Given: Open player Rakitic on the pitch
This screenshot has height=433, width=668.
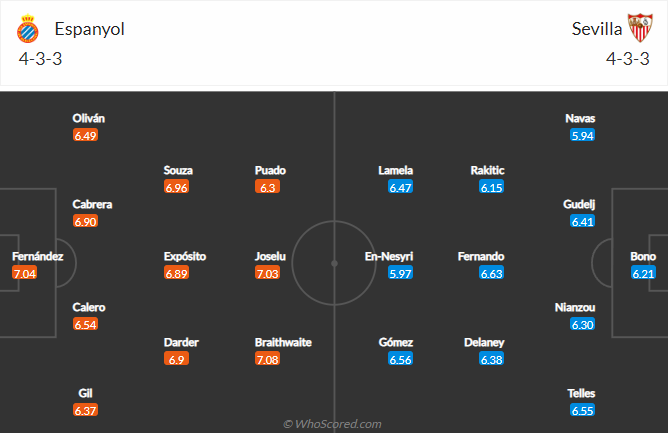Looking at the screenshot, I should pos(487,170).
